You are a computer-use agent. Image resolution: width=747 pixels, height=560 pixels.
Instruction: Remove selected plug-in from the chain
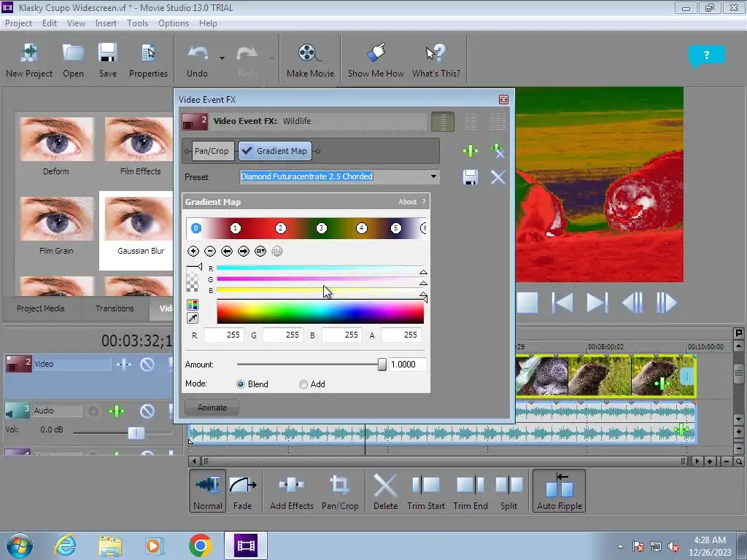[498, 150]
